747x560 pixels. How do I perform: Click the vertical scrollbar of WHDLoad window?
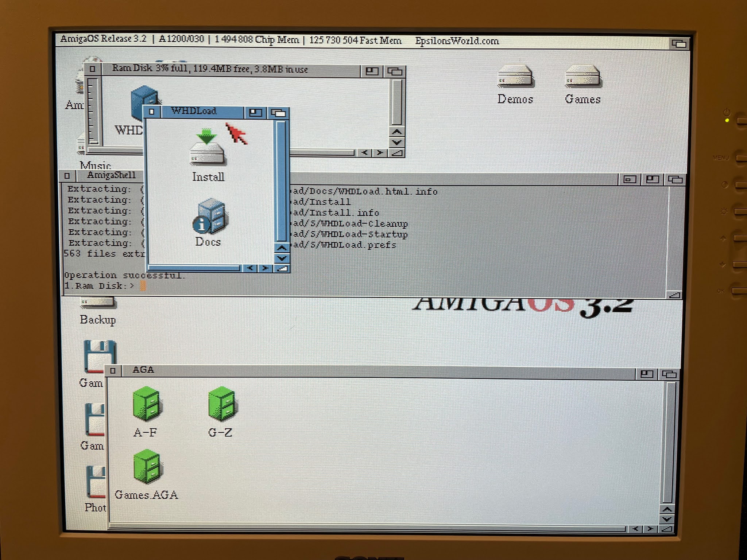(280, 181)
